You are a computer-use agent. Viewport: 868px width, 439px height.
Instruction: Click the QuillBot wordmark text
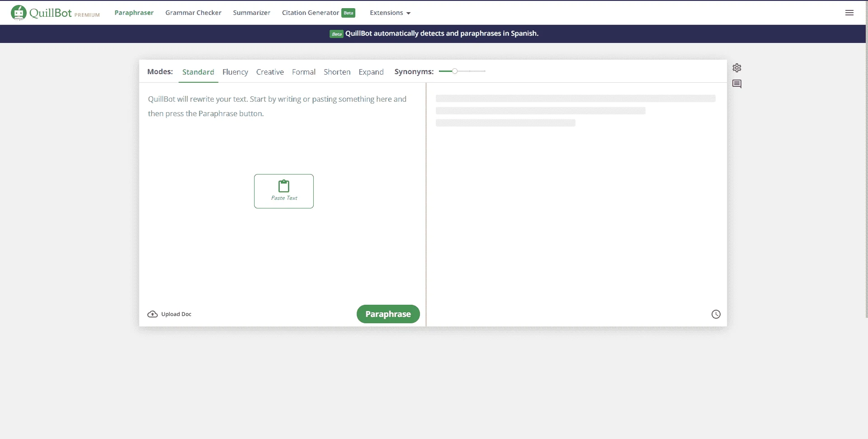(x=51, y=13)
